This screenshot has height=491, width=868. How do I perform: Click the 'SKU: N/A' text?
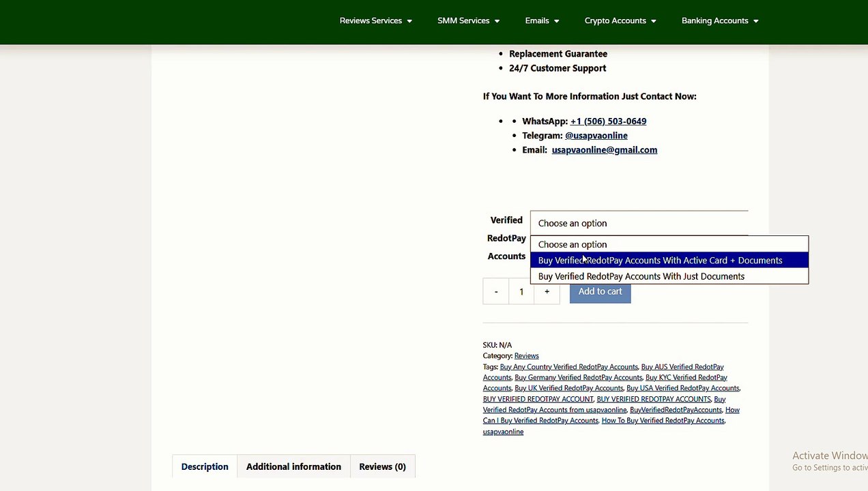coord(497,345)
